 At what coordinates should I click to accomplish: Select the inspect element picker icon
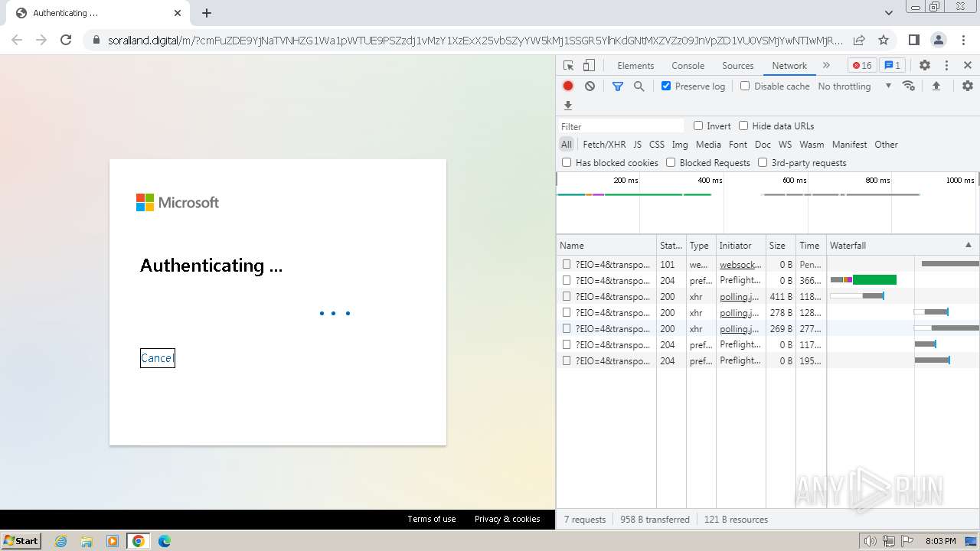pos(568,66)
